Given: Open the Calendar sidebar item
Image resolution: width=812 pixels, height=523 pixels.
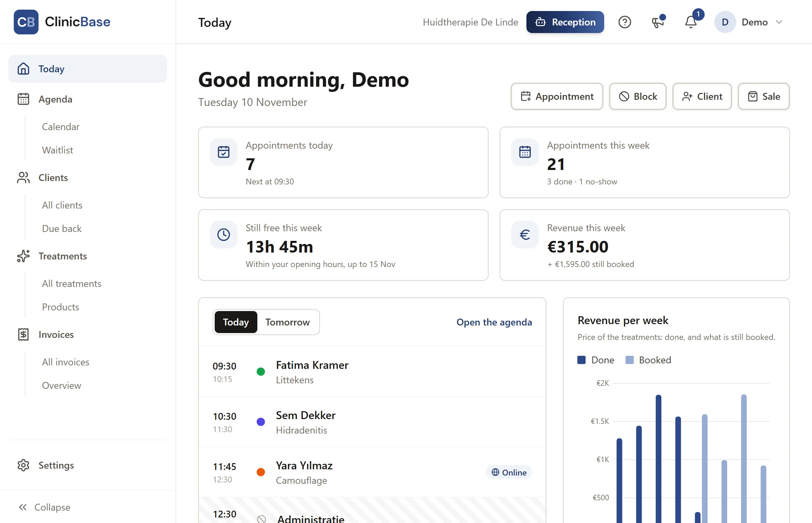Looking at the screenshot, I should pyautogui.click(x=61, y=127).
